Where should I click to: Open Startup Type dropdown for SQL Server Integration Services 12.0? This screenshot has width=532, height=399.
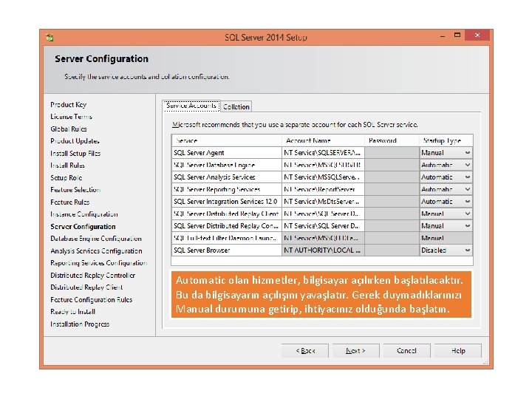[x=468, y=202]
